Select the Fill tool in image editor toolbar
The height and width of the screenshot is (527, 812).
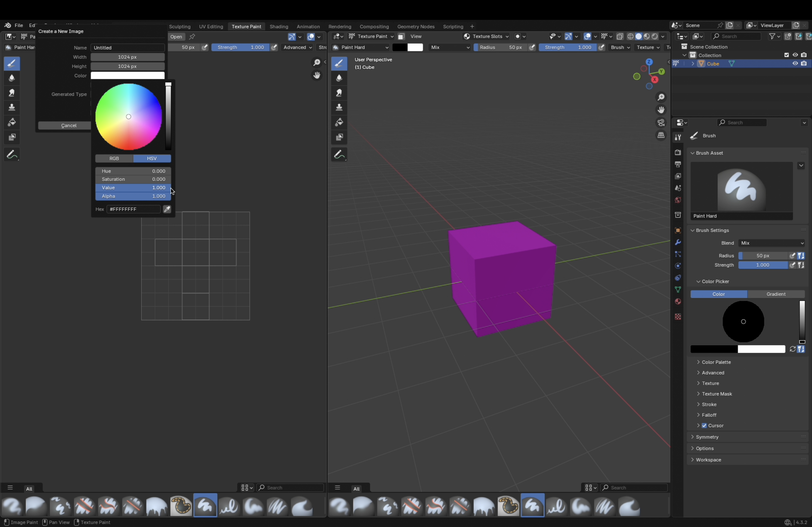[12, 122]
